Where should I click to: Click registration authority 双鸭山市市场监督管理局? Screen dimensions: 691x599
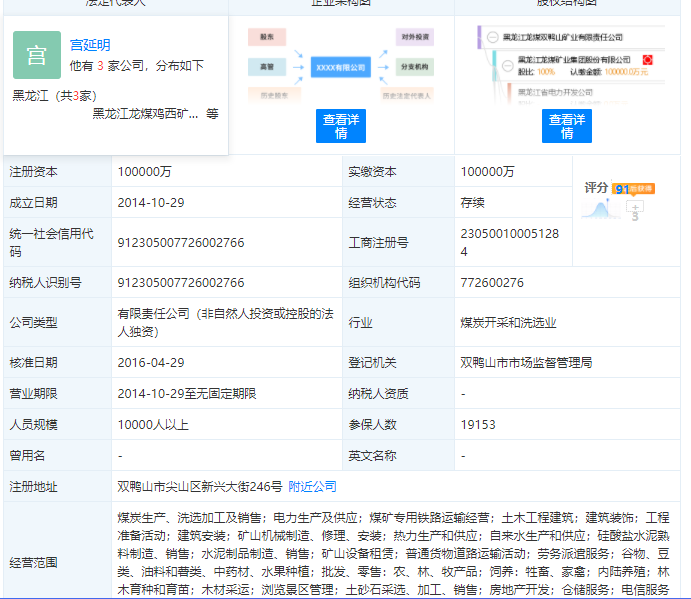[x=526, y=363]
